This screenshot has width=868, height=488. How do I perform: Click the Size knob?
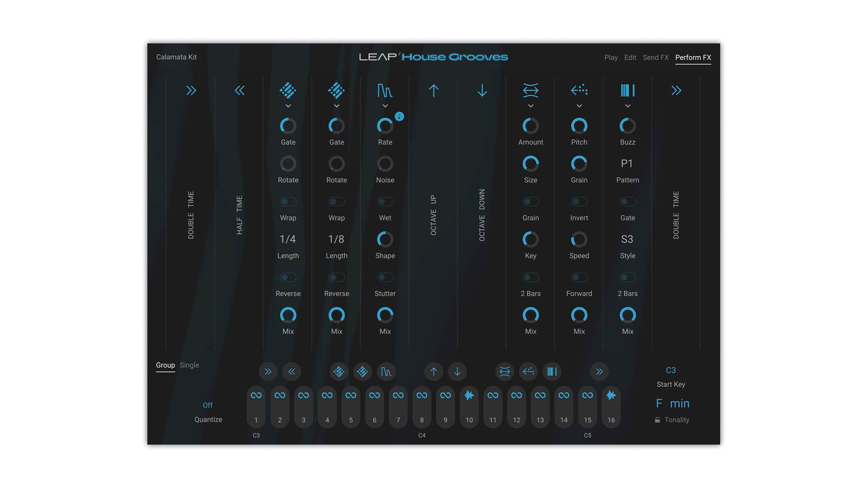point(531,164)
